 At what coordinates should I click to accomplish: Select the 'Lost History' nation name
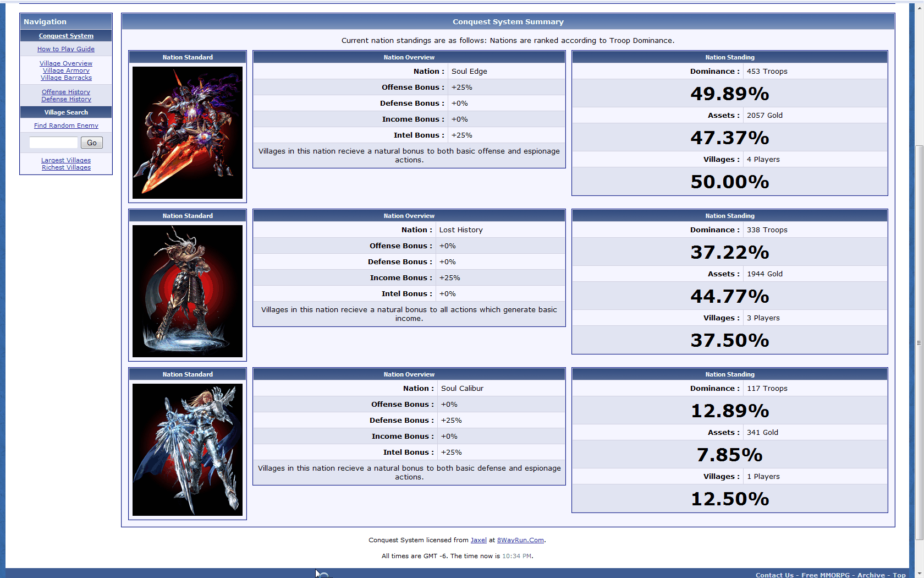[461, 230]
